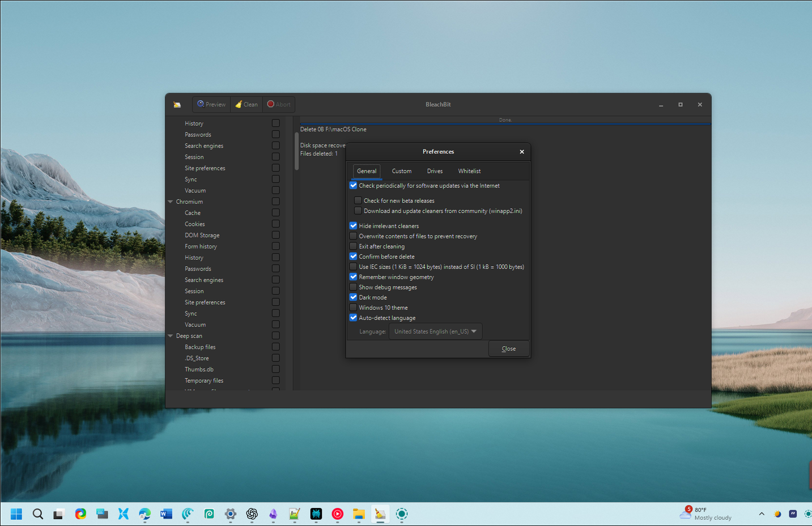The image size is (812, 526).
Task: Switch to the Drives tab
Action: (x=435, y=171)
